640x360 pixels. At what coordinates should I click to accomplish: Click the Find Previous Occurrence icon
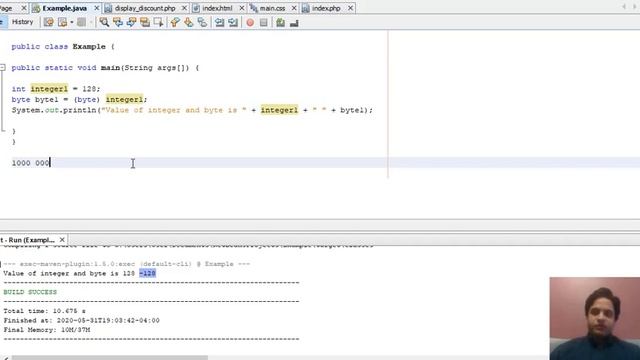(x=118, y=22)
